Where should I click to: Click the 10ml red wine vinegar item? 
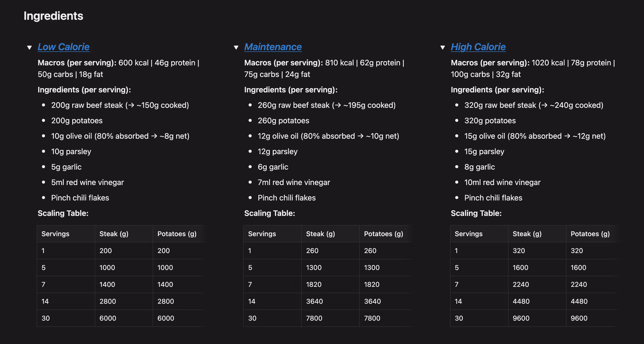coord(502,182)
